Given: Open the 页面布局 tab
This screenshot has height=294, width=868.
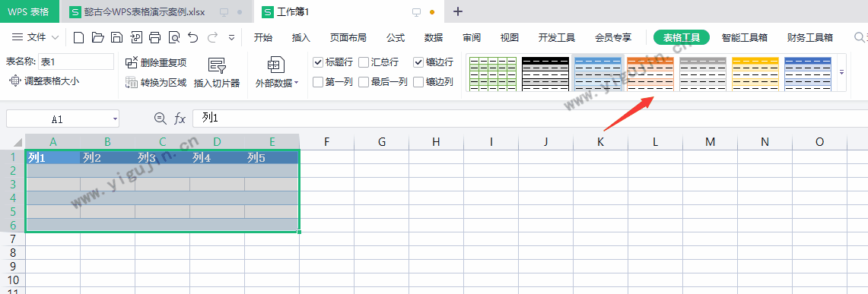Looking at the screenshot, I should click(x=348, y=37).
